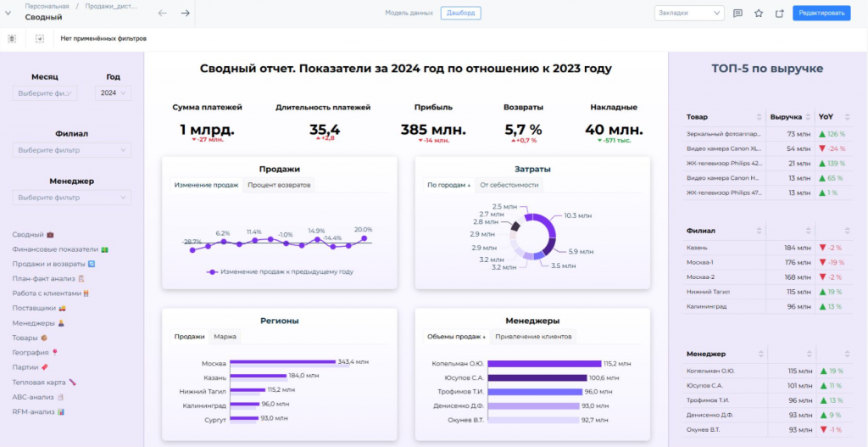Open the Менеджеры sidebar page
868x447 pixels.
tap(38, 323)
